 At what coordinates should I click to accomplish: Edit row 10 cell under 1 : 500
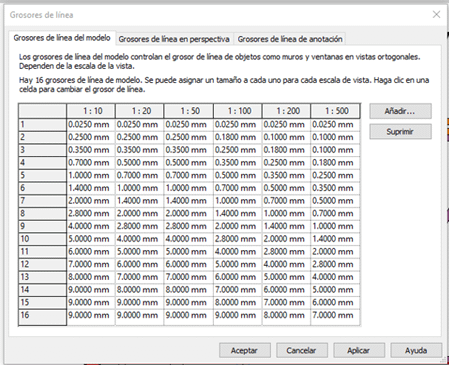tap(335, 239)
